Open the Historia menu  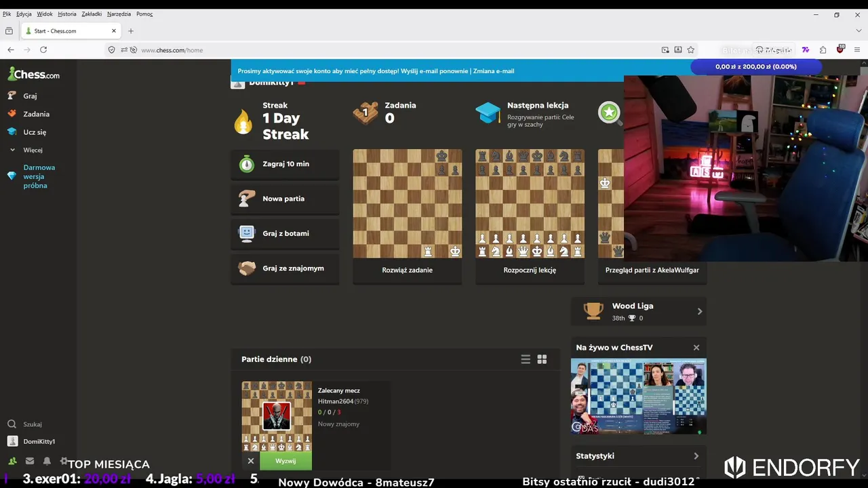pyautogui.click(x=67, y=14)
